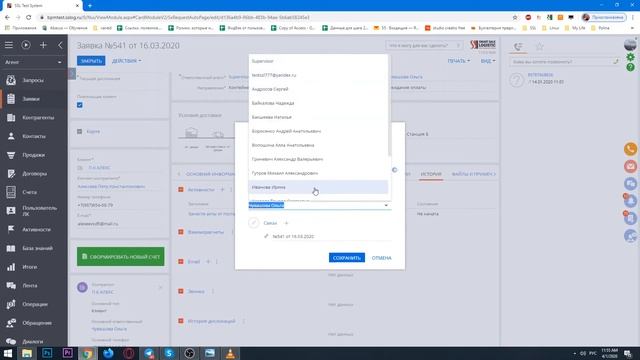Select Андросов Сергей from the list

point(318,89)
